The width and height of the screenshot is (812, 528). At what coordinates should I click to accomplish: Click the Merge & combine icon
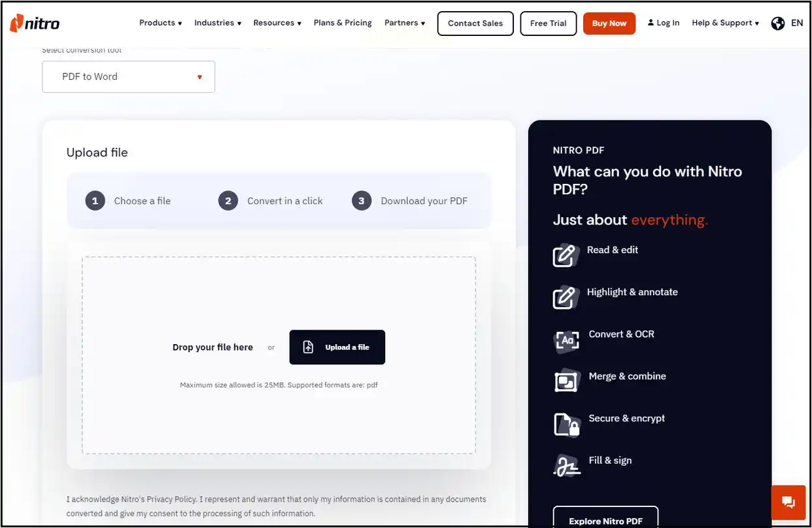(566, 381)
